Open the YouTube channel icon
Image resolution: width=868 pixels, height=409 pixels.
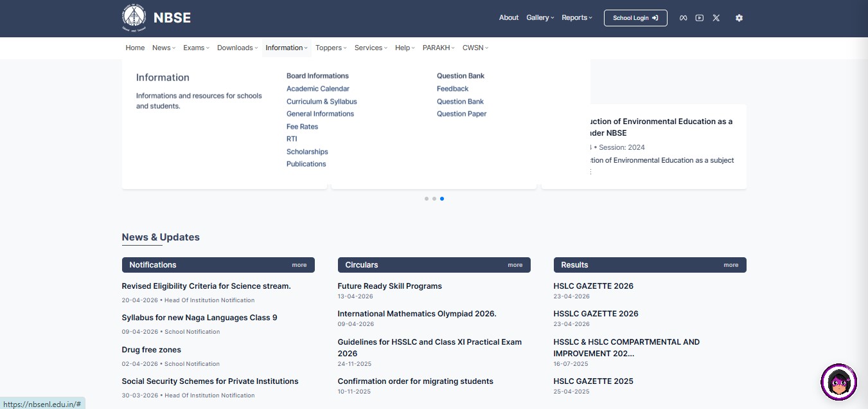(700, 18)
